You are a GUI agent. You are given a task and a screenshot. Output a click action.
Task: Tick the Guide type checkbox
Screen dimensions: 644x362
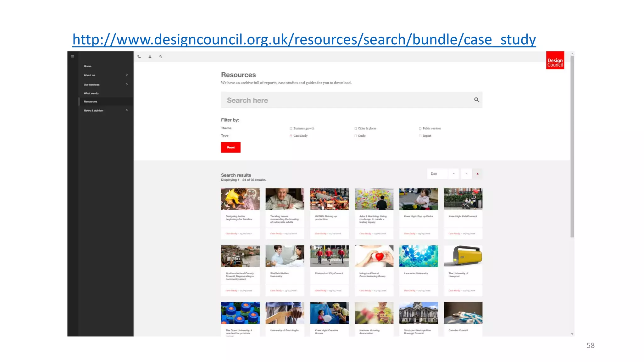[x=356, y=136]
